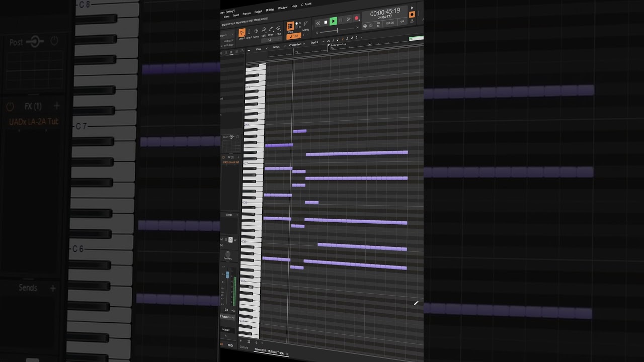The height and width of the screenshot is (362, 644).
Task: Stop playback
Action: [x=326, y=22]
